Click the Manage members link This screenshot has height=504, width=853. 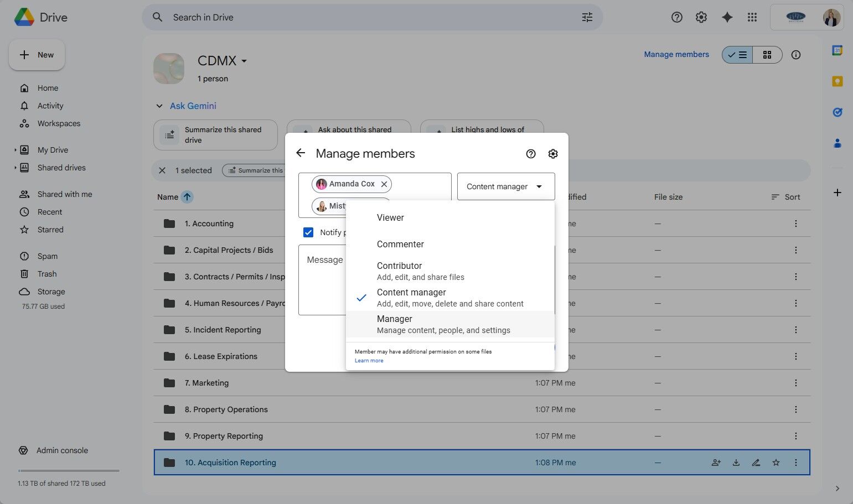click(x=676, y=54)
